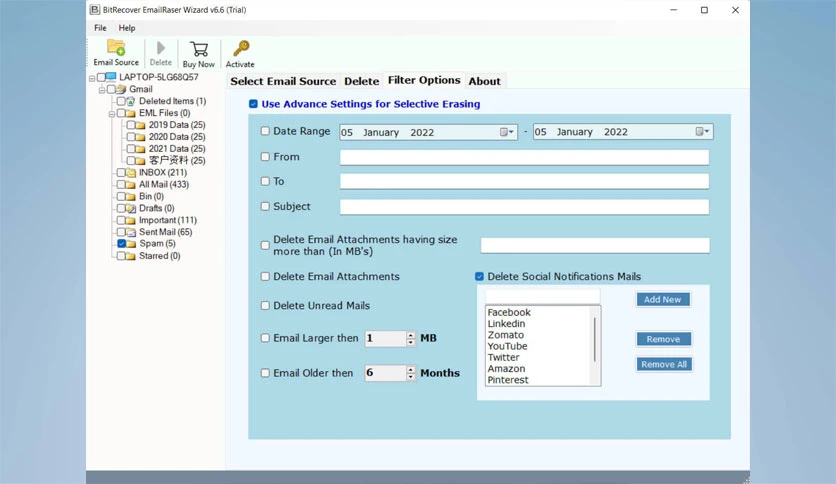
Task: Decrease the Email Larger then MB value
Action: coord(411,342)
